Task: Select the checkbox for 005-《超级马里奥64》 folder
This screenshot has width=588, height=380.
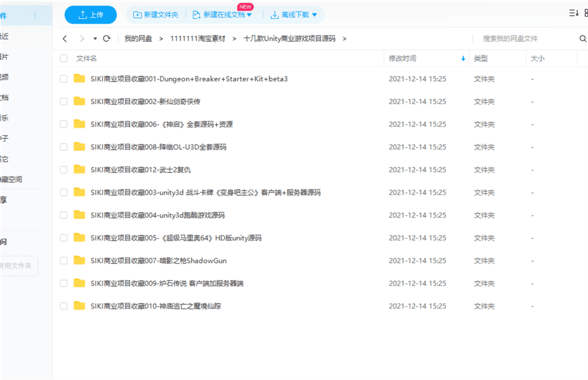Action: 64,238
